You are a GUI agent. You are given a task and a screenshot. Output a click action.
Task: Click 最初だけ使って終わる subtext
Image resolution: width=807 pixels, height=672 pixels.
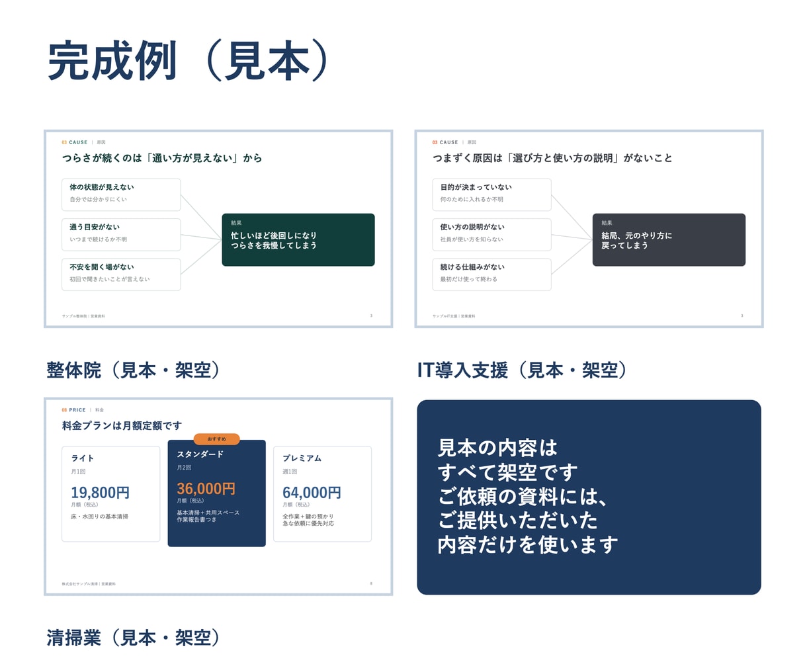(469, 279)
